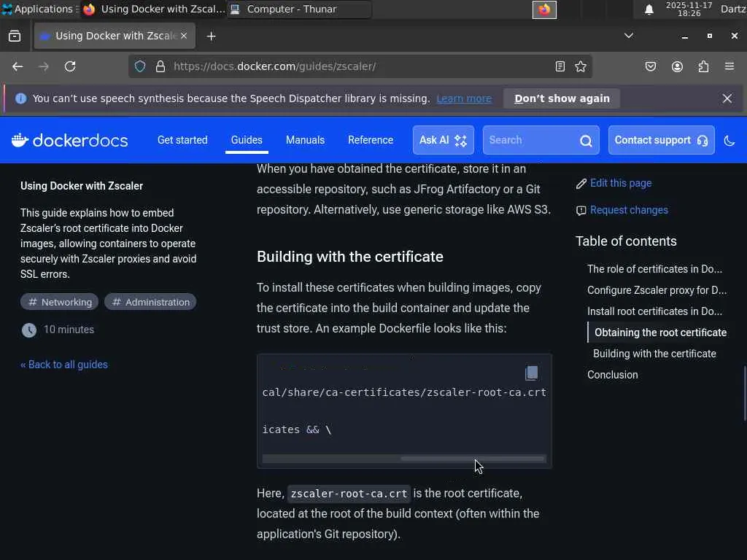Screen dimensions: 747x560
Task: Click the code block horizontal scrollbar
Action: (x=473, y=459)
